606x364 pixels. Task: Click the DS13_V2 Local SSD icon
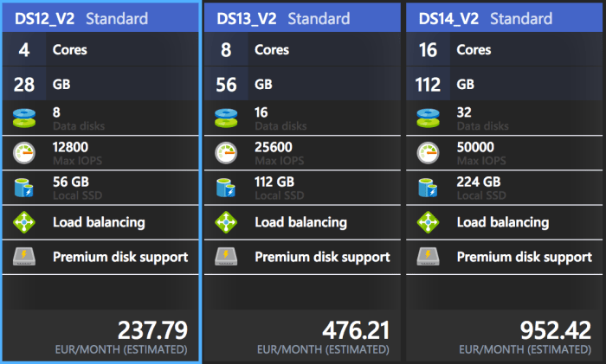pyautogui.click(x=226, y=187)
